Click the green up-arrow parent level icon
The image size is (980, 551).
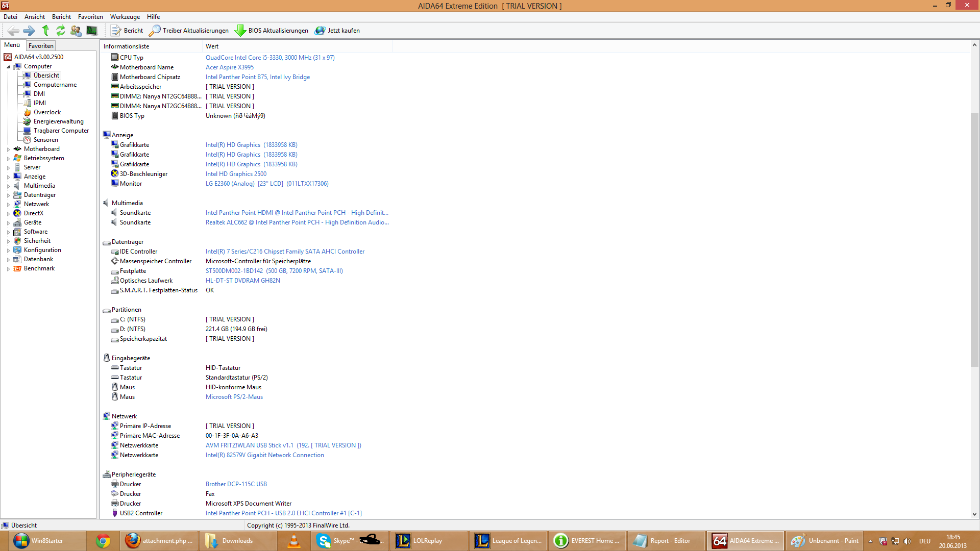(x=45, y=31)
